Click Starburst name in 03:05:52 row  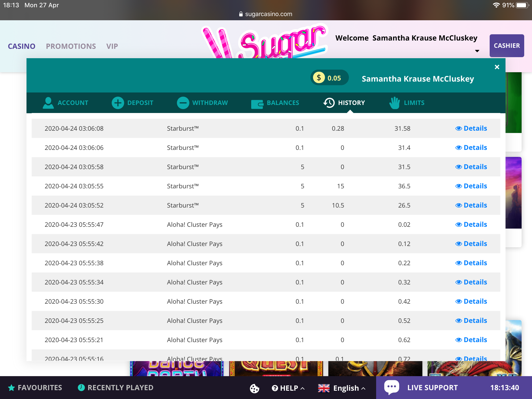(x=183, y=205)
